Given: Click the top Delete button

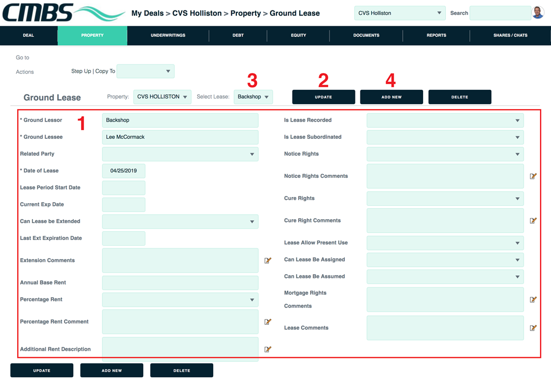Looking at the screenshot, I should pos(460,97).
